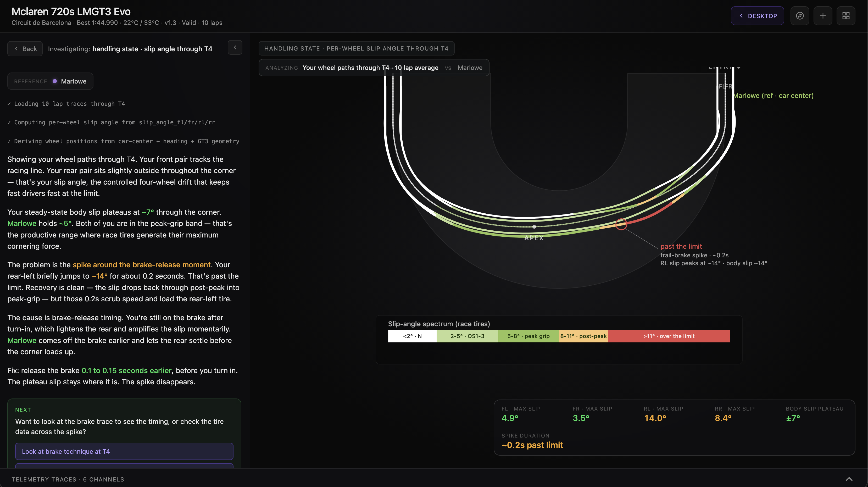
Task: Click the FR max slip value 3.5°
Action: click(x=581, y=418)
